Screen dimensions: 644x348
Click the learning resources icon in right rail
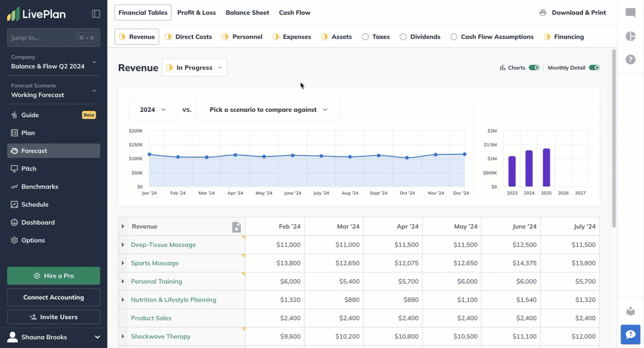(x=631, y=311)
